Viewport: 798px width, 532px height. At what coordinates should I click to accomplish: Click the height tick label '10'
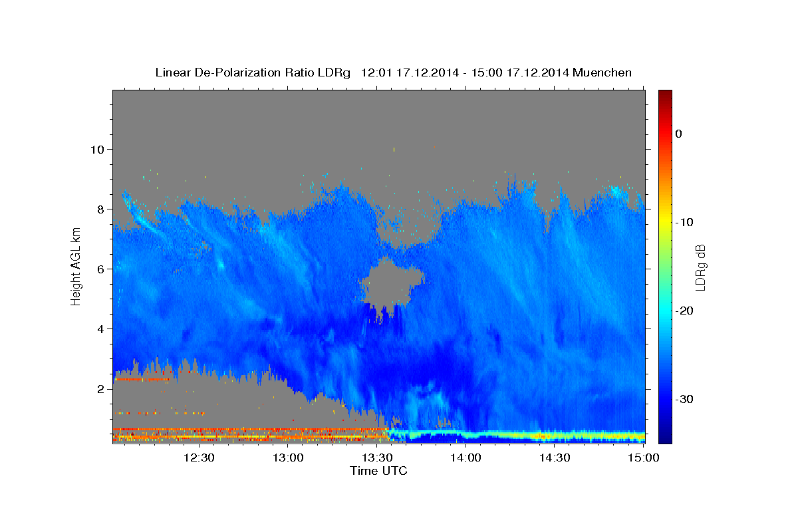(98, 149)
